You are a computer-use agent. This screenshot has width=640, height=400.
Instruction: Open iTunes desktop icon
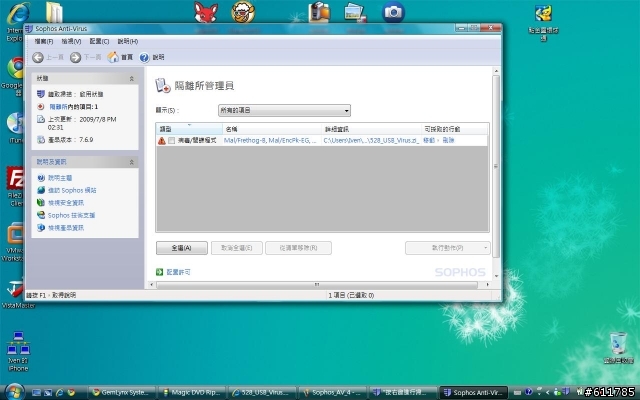[x=16, y=122]
